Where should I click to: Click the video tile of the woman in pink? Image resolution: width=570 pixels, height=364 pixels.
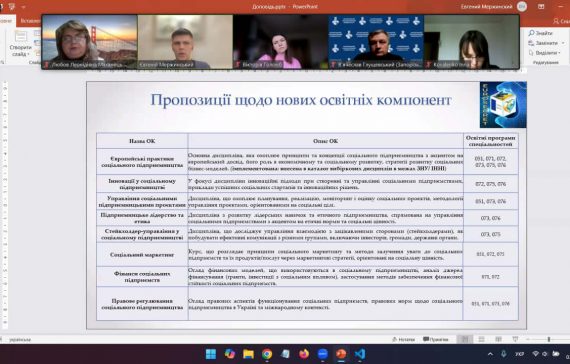pos(281,42)
